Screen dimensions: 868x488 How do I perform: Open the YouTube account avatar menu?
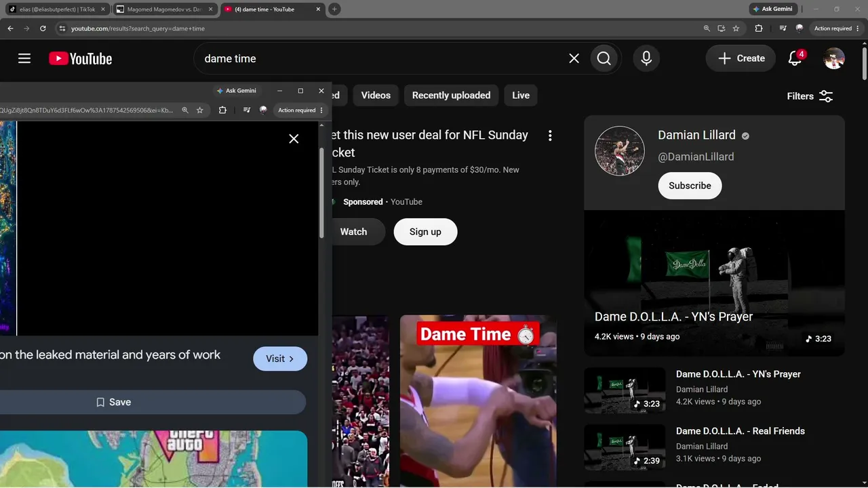tap(834, 58)
